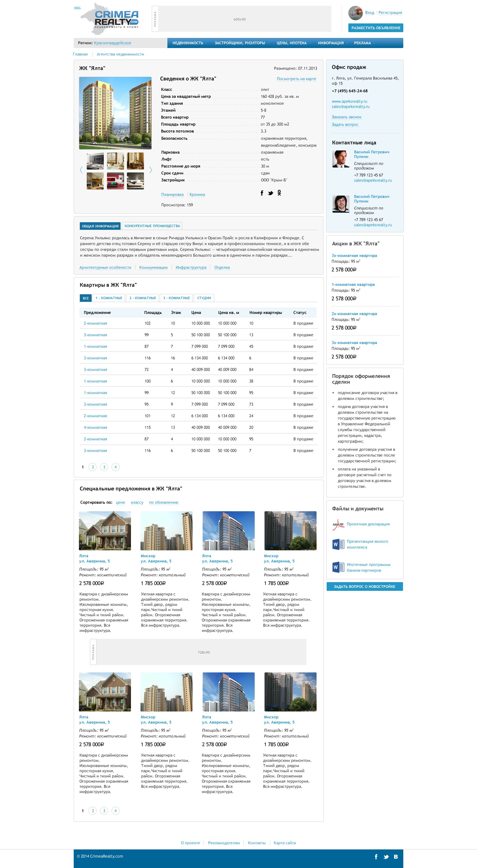Open the Недвижимость menu
Image resolution: width=477 pixels, height=868 pixels.
tap(188, 43)
